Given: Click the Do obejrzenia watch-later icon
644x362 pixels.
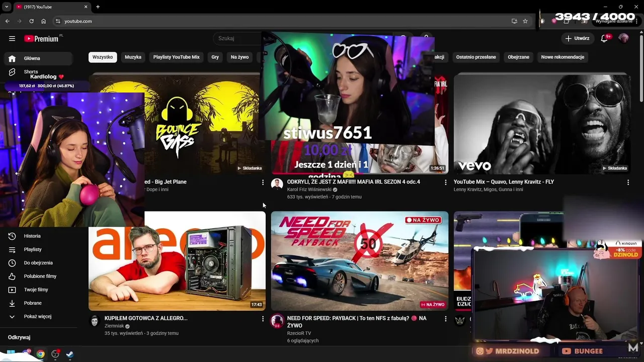Looking at the screenshot, I should [x=12, y=263].
